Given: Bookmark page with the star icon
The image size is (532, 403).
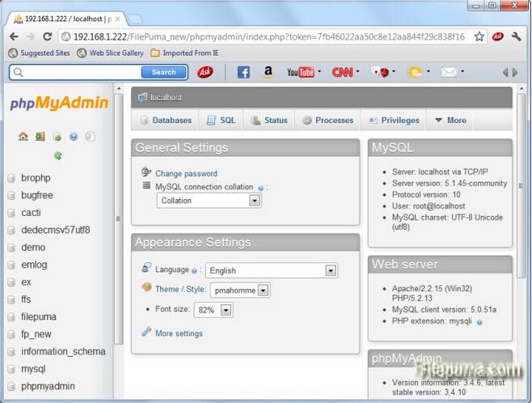Looking at the screenshot, I should pyautogui.click(x=479, y=36).
